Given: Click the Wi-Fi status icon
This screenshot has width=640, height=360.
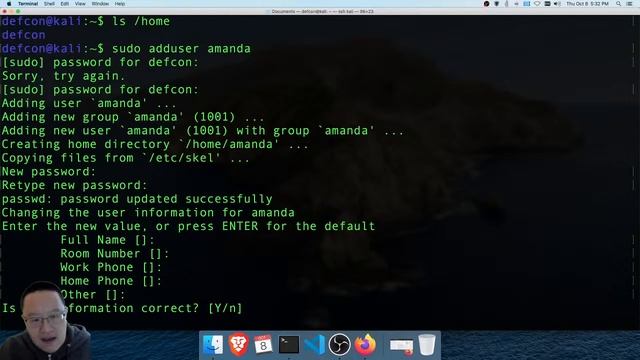Looking at the screenshot, I should [x=537, y=4].
